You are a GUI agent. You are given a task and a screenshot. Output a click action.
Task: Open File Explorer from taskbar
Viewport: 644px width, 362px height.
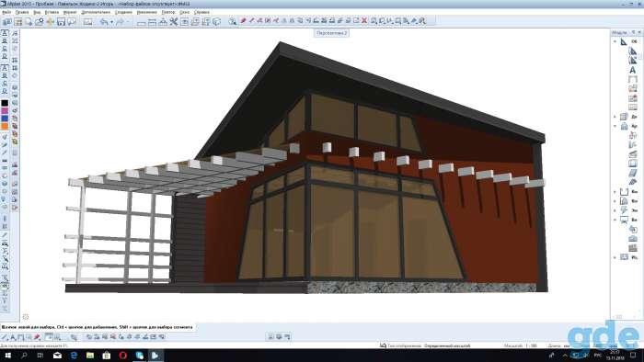pos(90,355)
